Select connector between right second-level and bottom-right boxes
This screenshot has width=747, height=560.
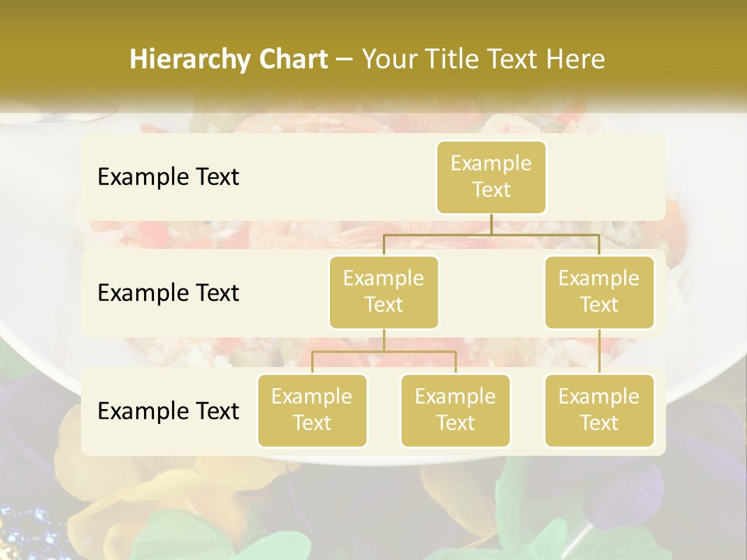(x=599, y=352)
